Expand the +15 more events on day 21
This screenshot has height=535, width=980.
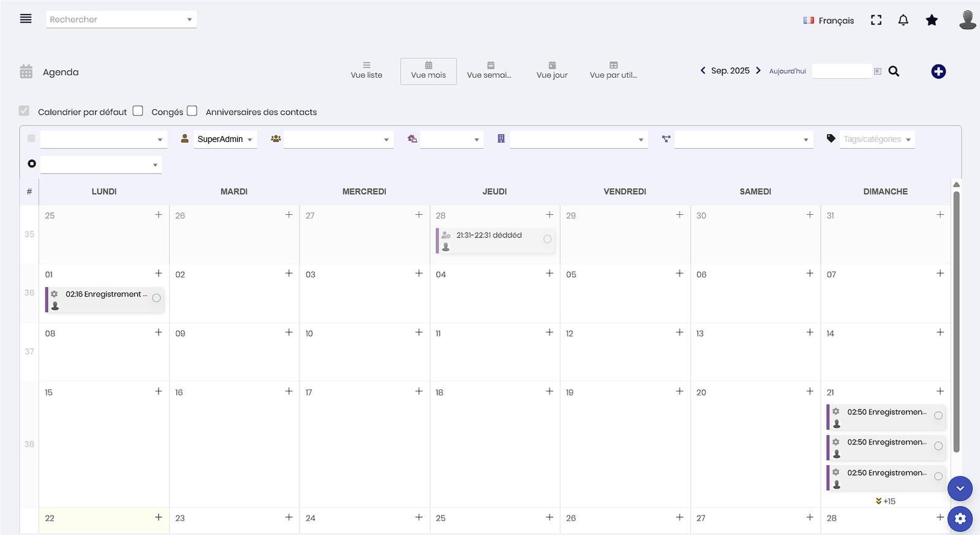click(886, 501)
